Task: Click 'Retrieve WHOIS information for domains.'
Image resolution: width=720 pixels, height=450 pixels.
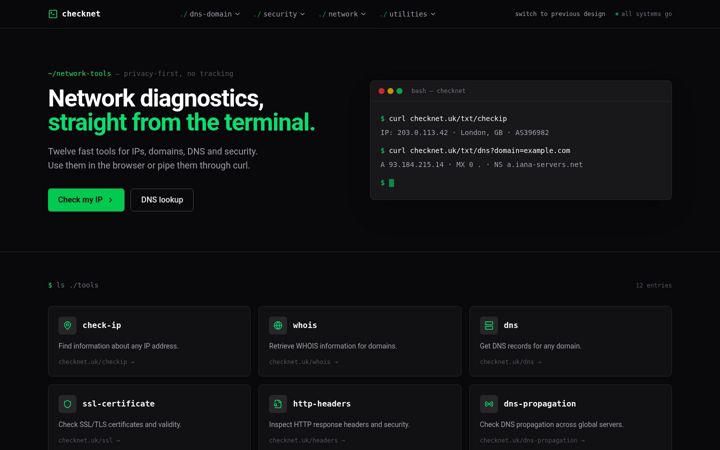Action: 333,346
